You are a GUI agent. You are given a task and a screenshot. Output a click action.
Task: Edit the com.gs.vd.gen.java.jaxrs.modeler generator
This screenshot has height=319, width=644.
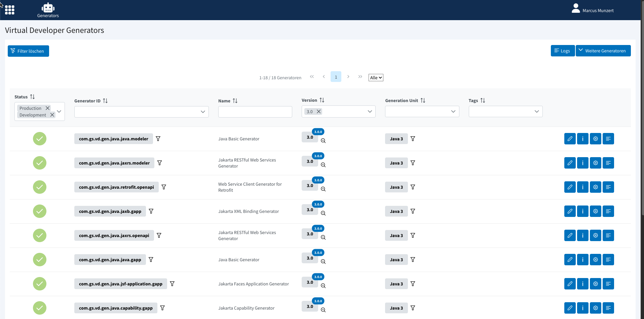(570, 163)
